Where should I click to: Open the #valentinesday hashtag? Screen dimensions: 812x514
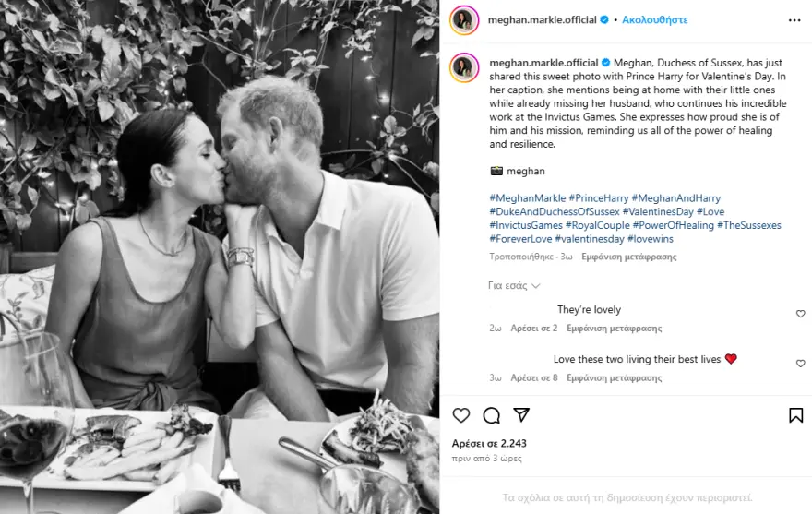tap(584, 239)
